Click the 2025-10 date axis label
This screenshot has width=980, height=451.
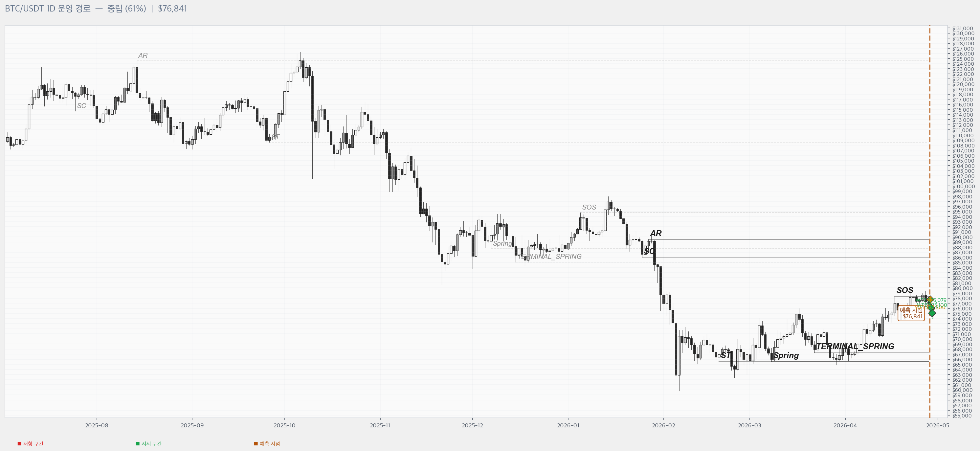284,425
